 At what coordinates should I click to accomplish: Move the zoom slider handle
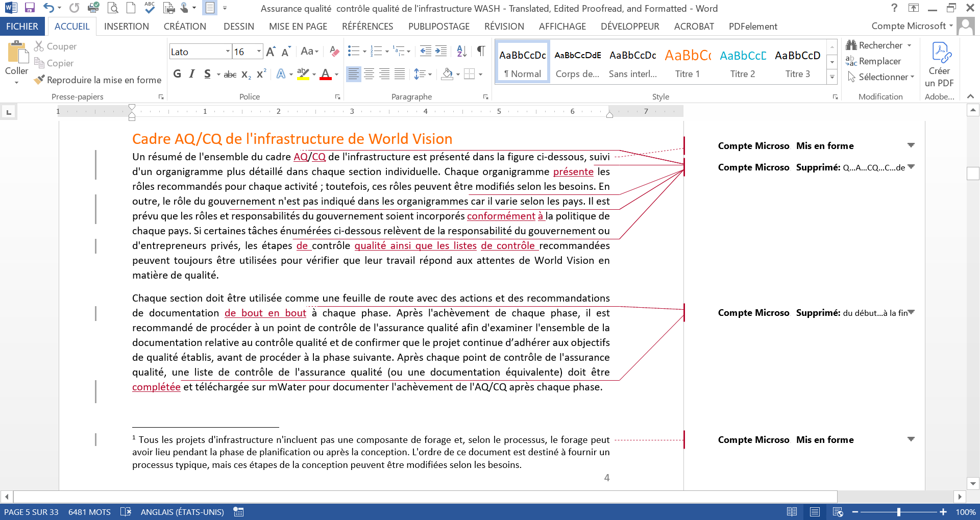point(899,512)
